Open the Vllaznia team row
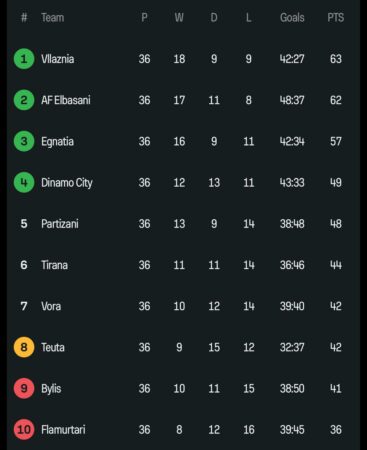Viewport: 367px width, 450px height. [x=183, y=59]
